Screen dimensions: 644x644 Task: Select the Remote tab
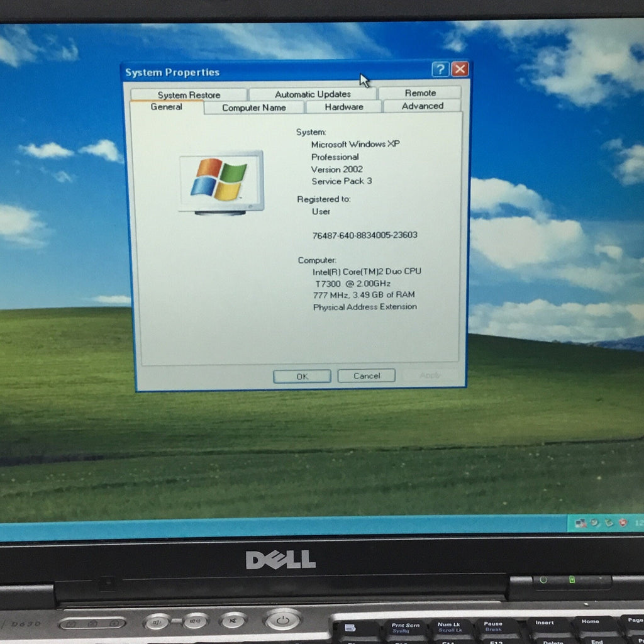coord(420,92)
